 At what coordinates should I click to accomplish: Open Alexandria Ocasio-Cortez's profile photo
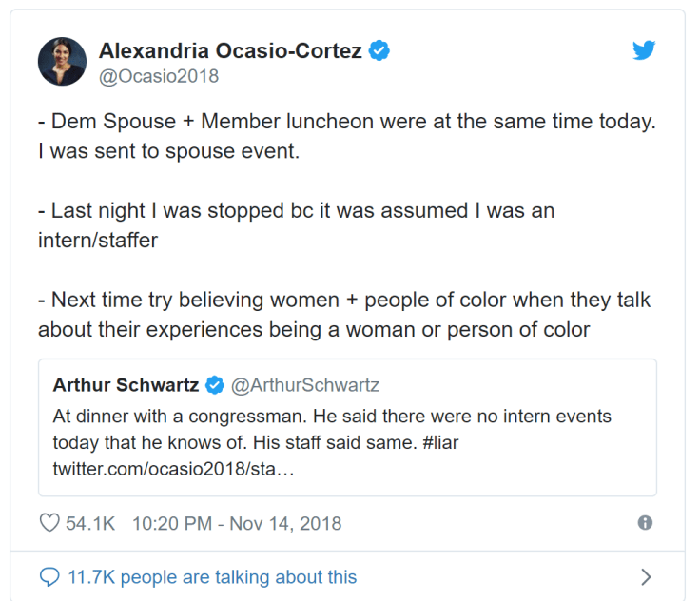click(62, 62)
